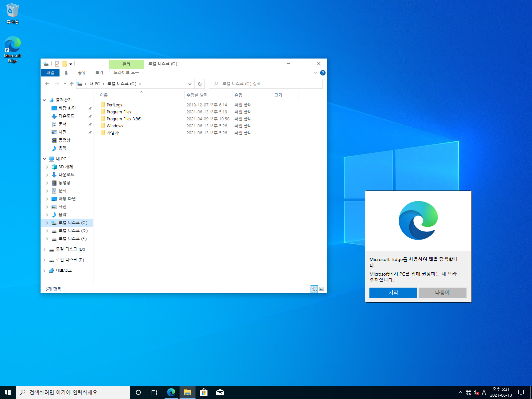532x399 pixels.
Task: Open Microsoft Store from taskbar
Action: click(x=204, y=392)
